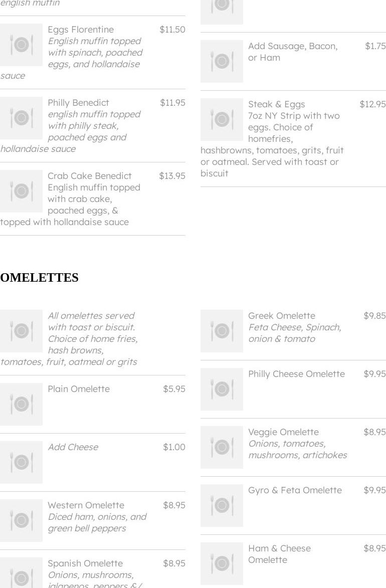386x588 pixels.
Task: Click the Gyro & Feta Omelette icon
Action: (x=222, y=505)
